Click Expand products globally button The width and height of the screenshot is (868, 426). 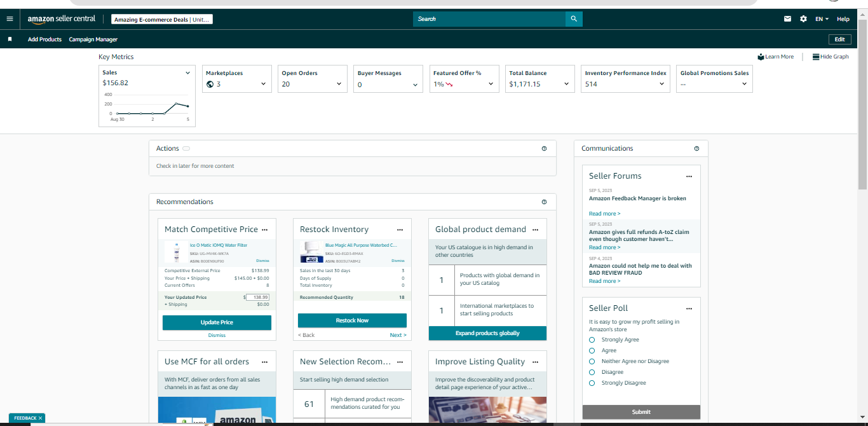coord(487,333)
